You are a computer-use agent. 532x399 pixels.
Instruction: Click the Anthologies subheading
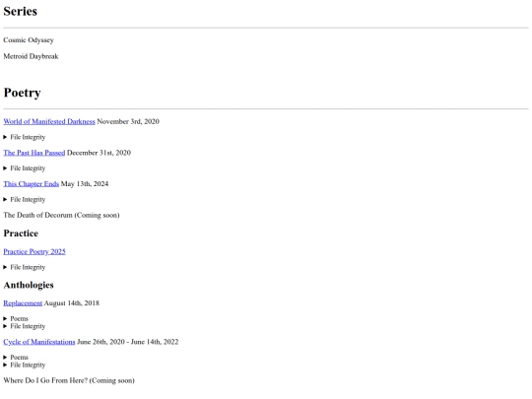[29, 285]
